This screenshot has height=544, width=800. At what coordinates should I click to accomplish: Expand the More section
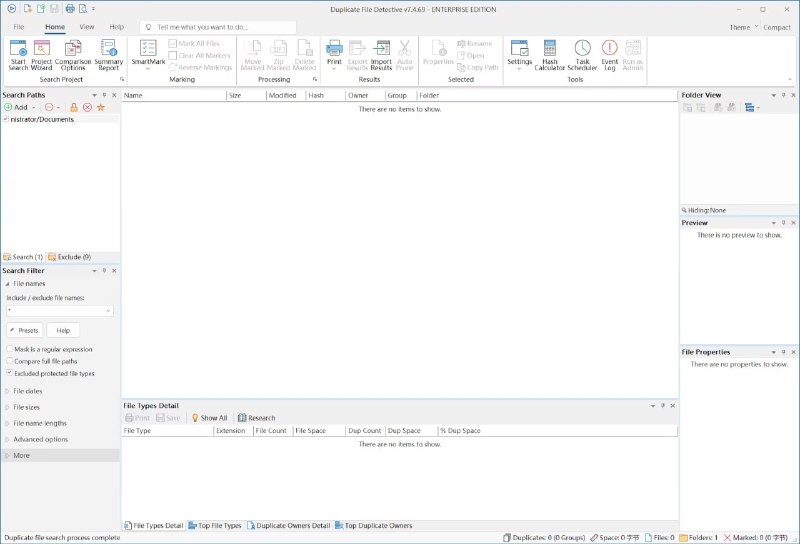click(x=7, y=455)
